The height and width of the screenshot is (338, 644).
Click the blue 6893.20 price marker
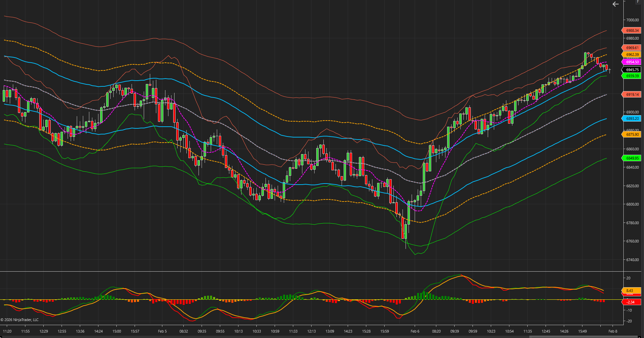(x=632, y=119)
